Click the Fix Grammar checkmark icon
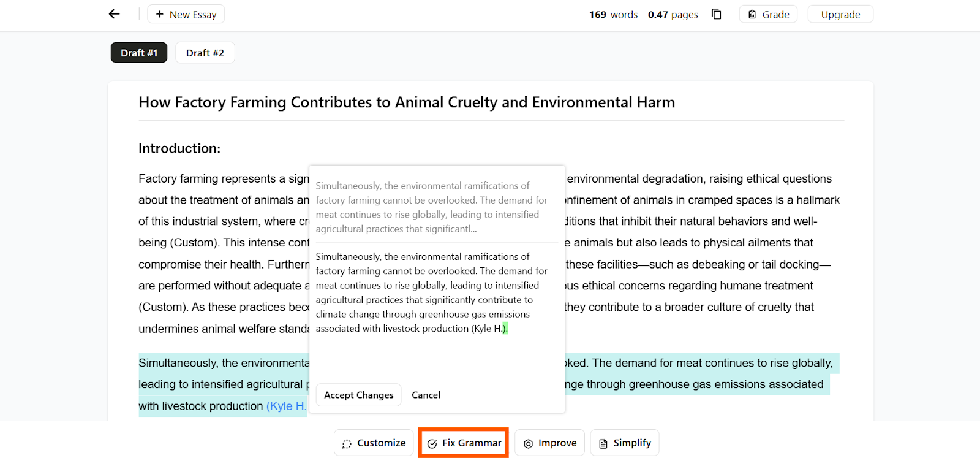 pos(432,443)
